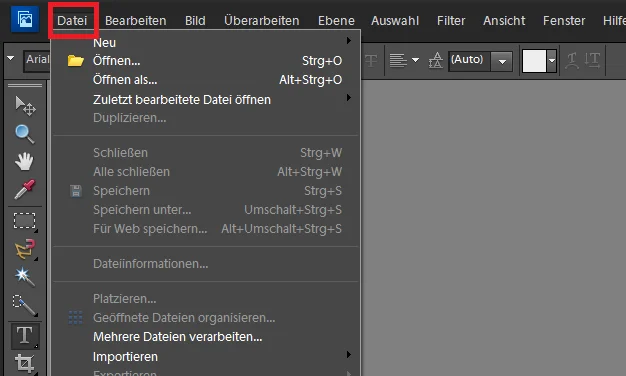626x376 pixels.
Task: Select the Crop tool
Action: (x=25, y=363)
